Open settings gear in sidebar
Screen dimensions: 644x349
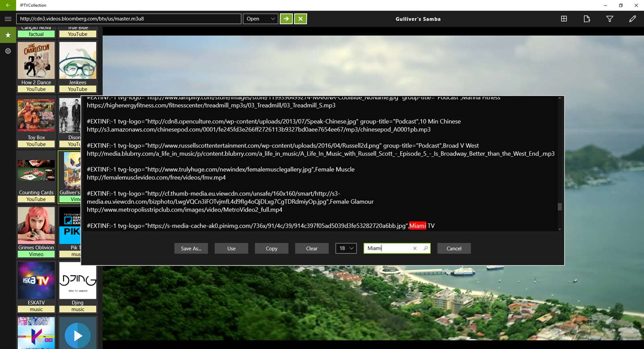[x=8, y=51]
